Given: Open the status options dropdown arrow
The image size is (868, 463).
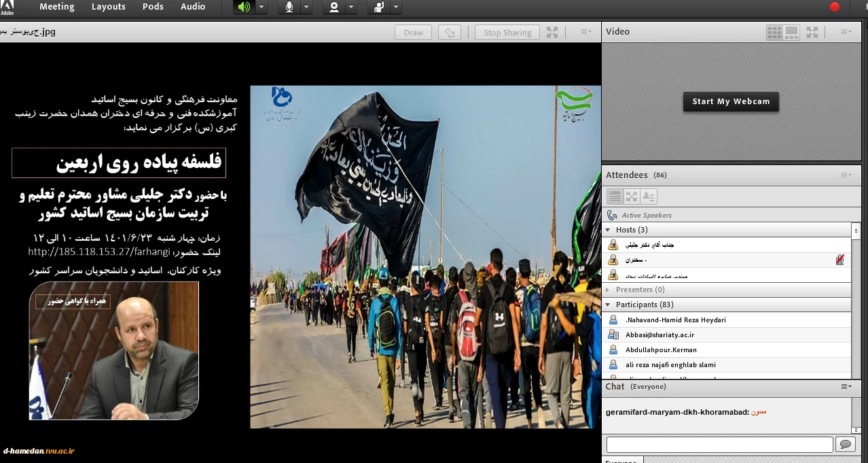Looking at the screenshot, I should [396, 7].
